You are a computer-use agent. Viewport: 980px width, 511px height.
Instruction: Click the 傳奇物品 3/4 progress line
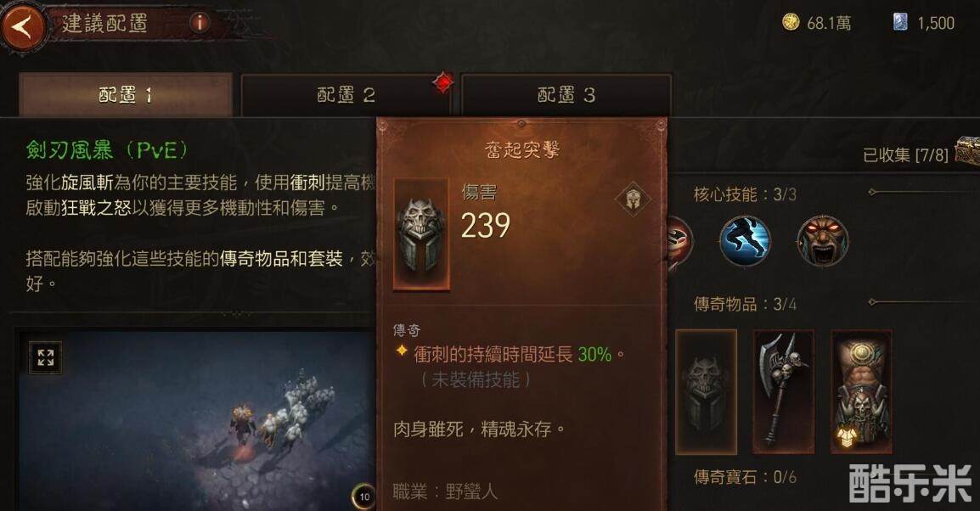point(924,302)
